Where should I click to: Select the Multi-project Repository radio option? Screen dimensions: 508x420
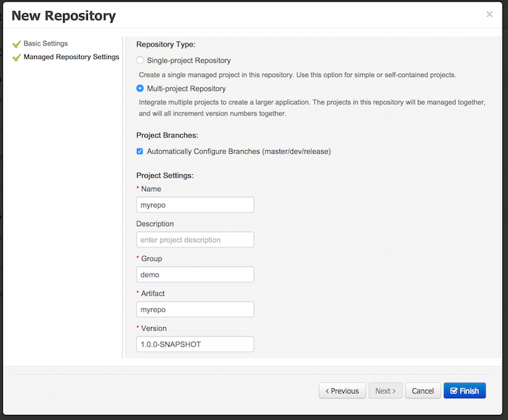click(140, 88)
